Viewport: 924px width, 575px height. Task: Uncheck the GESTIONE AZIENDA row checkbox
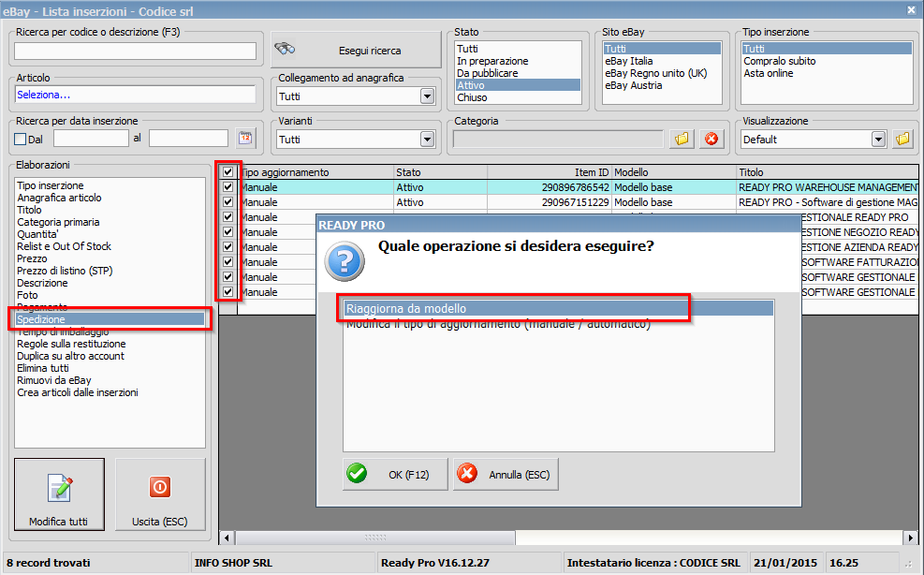coord(228,246)
